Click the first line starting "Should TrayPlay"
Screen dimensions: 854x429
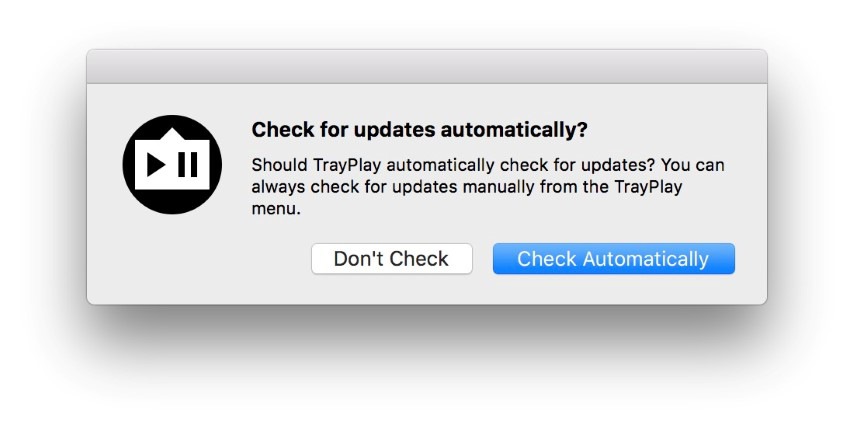point(487,165)
